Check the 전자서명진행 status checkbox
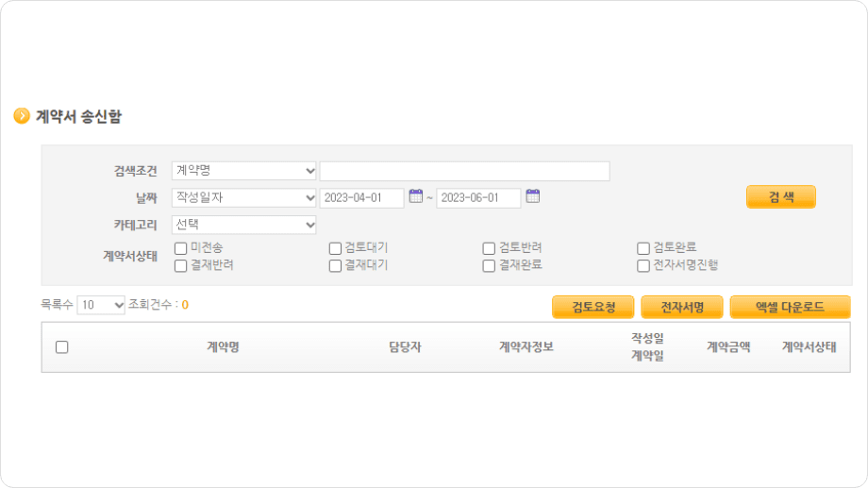Image resolution: width=868 pixels, height=488 pixels. click(x=643, y=266)
